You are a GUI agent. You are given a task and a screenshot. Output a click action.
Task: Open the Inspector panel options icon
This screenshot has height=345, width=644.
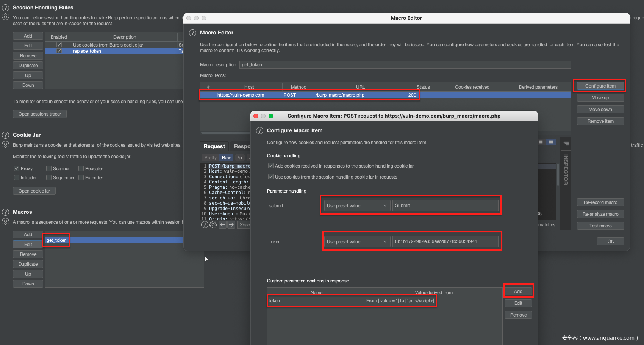coord(566,143)
